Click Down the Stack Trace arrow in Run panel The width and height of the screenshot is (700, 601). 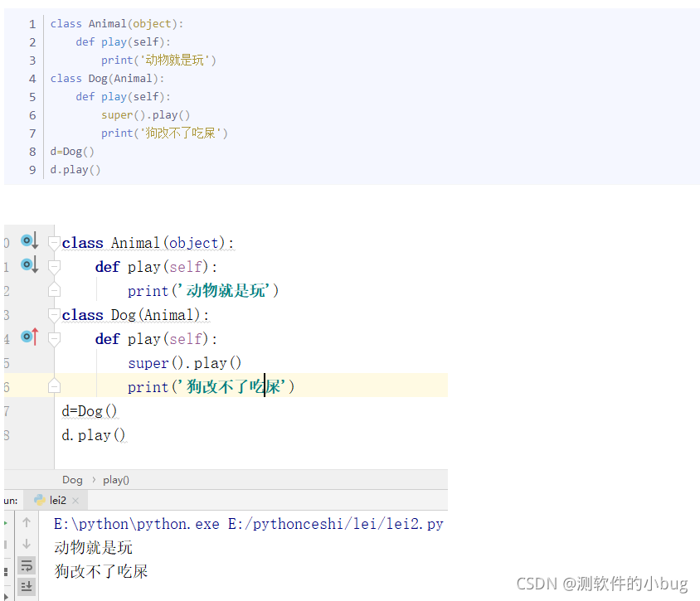(27, 544)
